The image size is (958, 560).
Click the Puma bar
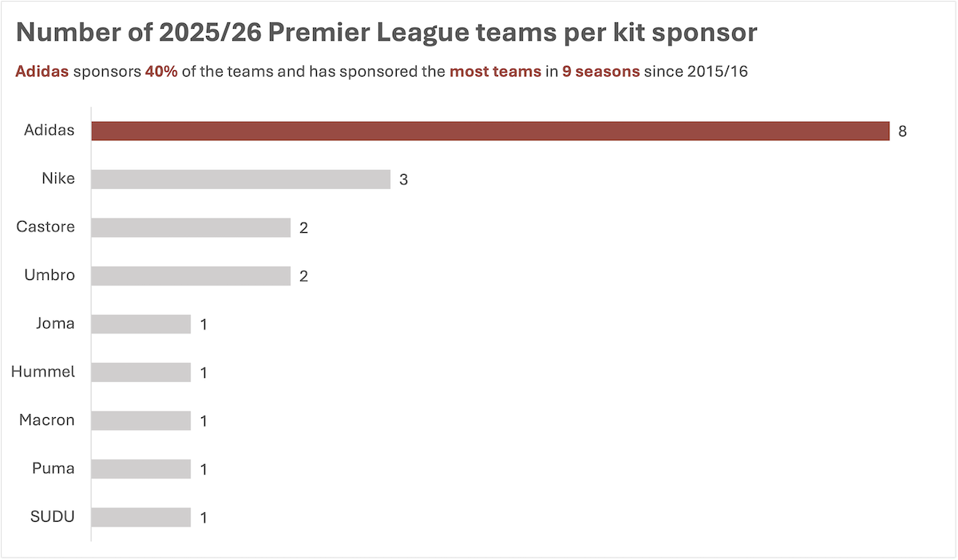141,469
